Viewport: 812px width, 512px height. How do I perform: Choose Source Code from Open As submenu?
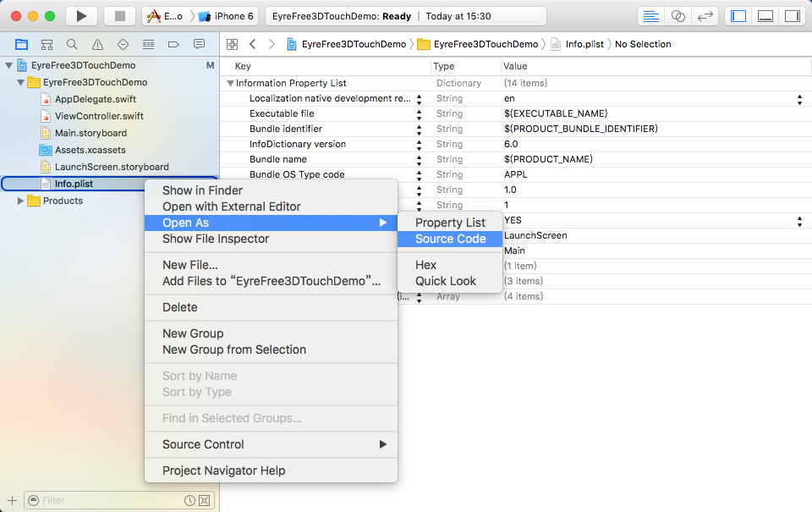pos(449,239)
